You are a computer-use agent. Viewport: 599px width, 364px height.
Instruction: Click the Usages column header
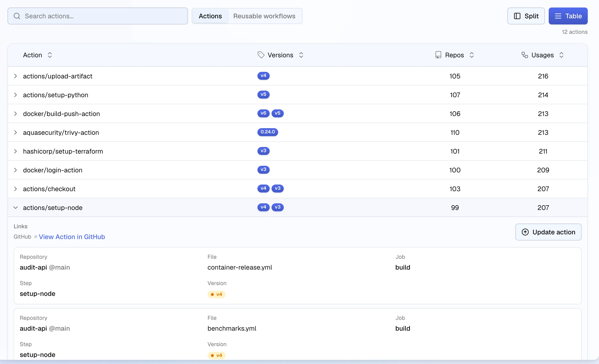(542, 55)
